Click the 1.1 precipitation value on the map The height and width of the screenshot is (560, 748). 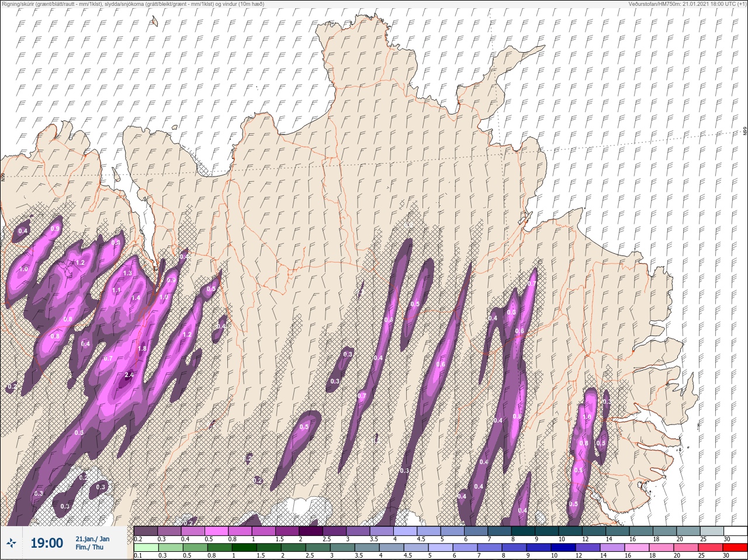(x=116, y=290)
